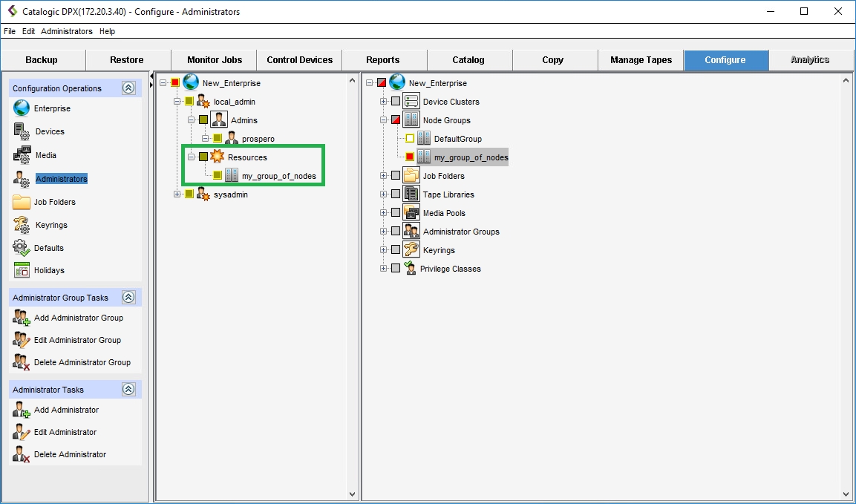The width and height of the screenshot is (856, 504).
Task: Click Defaults in Configuration Operations
Action: pos(49,248)
